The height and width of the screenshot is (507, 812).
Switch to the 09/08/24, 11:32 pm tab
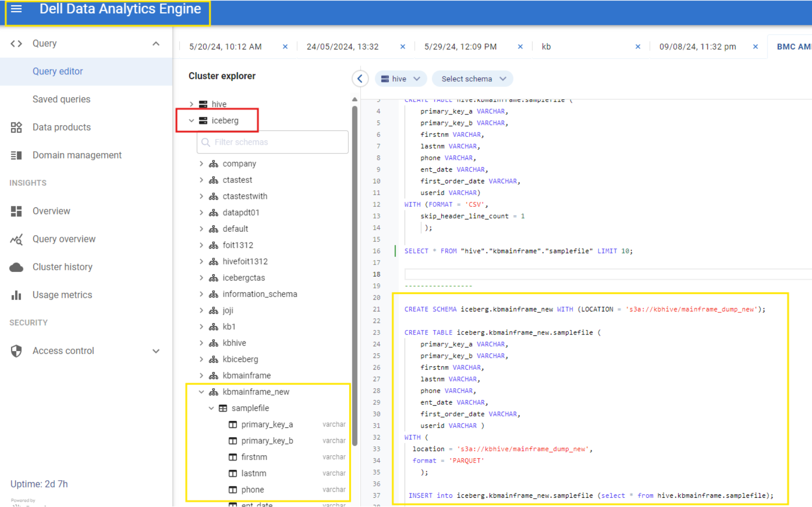pyautogui.click(x=697, y=47)
